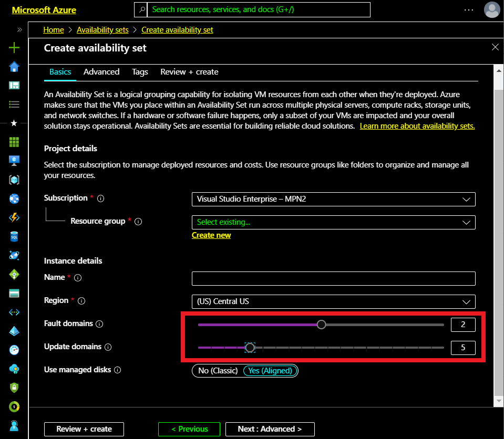Open the All services list icon

pyautogui.click(x=14, y=104)
